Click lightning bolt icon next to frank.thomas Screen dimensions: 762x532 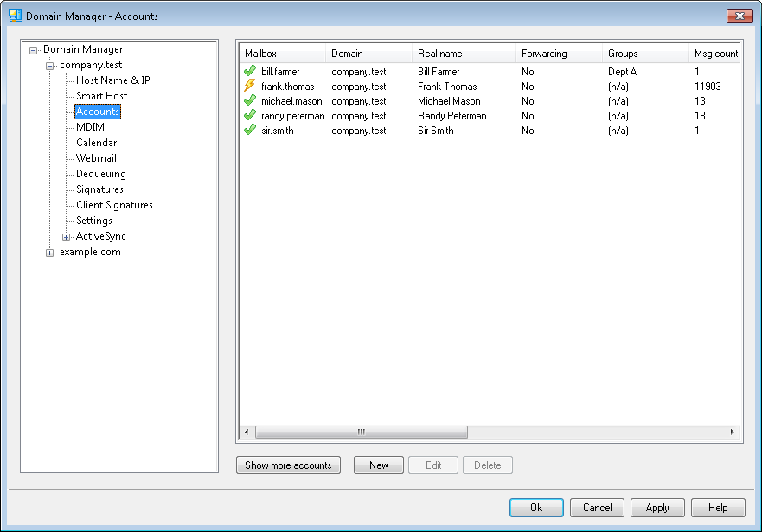[250, 87]
